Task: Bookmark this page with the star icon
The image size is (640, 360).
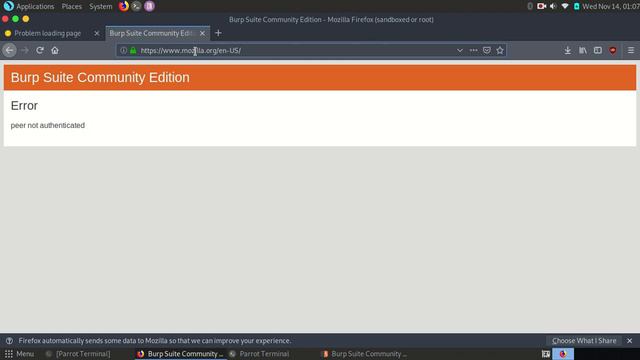Action: pyautogui.click(x=500, y=50)
